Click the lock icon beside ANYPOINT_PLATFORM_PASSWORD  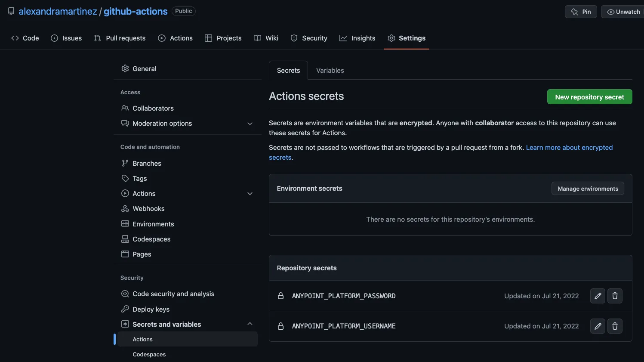click(280, 296)
